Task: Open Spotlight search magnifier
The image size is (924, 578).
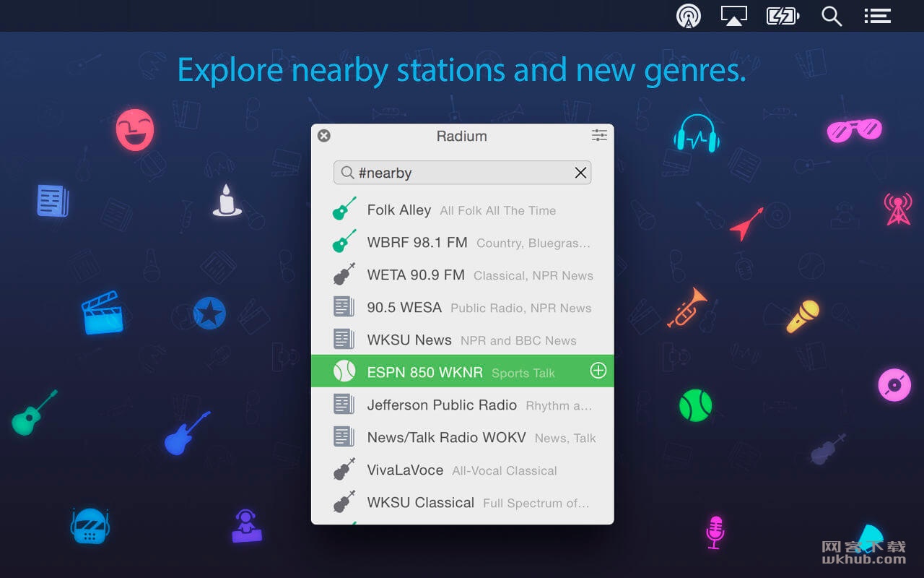Action: pyautogui.click(x=832, y=16)
